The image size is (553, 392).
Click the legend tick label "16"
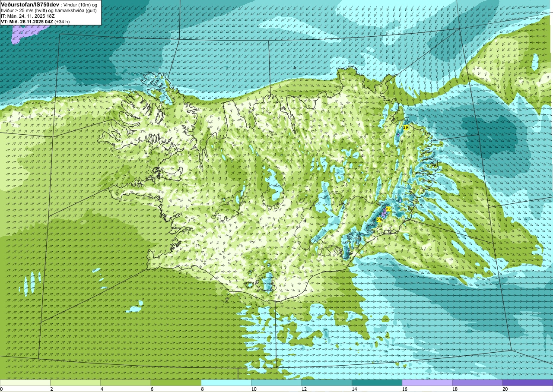coord(404,389)
